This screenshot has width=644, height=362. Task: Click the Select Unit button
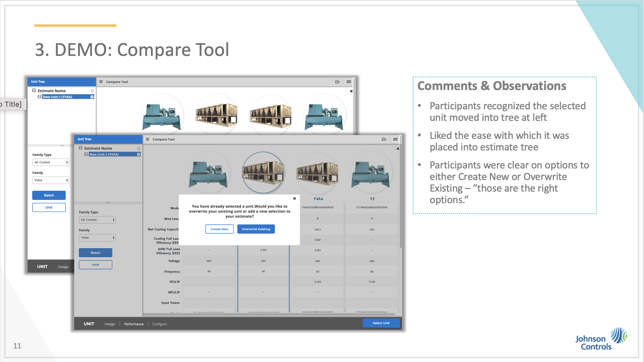381,323
